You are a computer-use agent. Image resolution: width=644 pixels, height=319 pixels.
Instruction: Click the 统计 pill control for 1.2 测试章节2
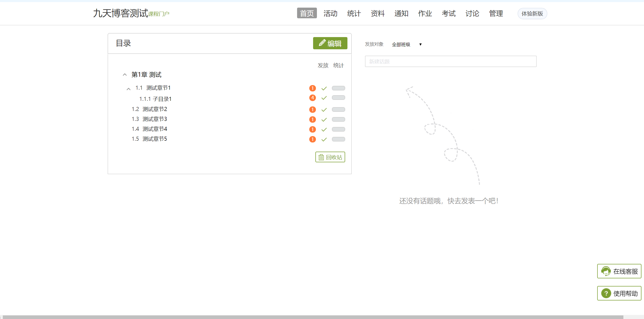338,109
